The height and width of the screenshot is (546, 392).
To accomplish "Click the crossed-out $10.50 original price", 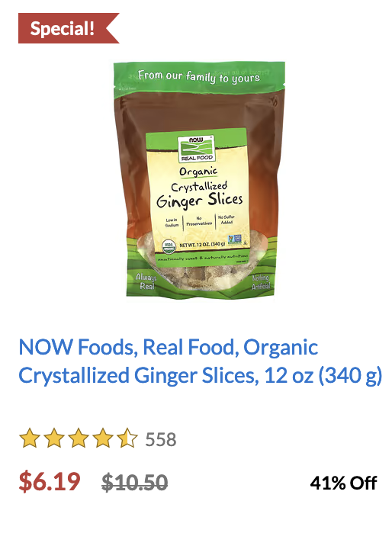I will [135, 483].
